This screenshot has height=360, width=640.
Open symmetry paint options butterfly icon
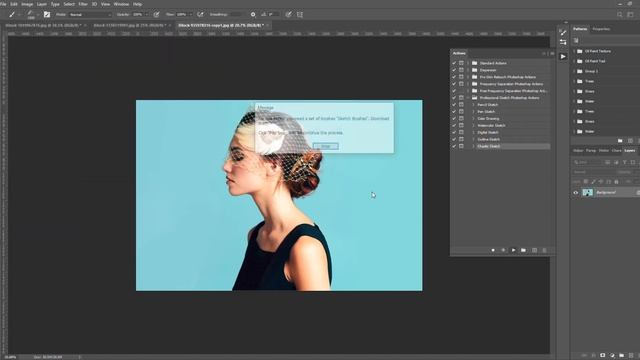(x=300, y=14)
